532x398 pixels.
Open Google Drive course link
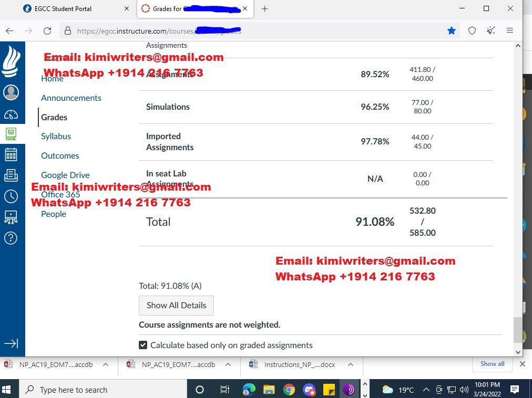[66, 175]
